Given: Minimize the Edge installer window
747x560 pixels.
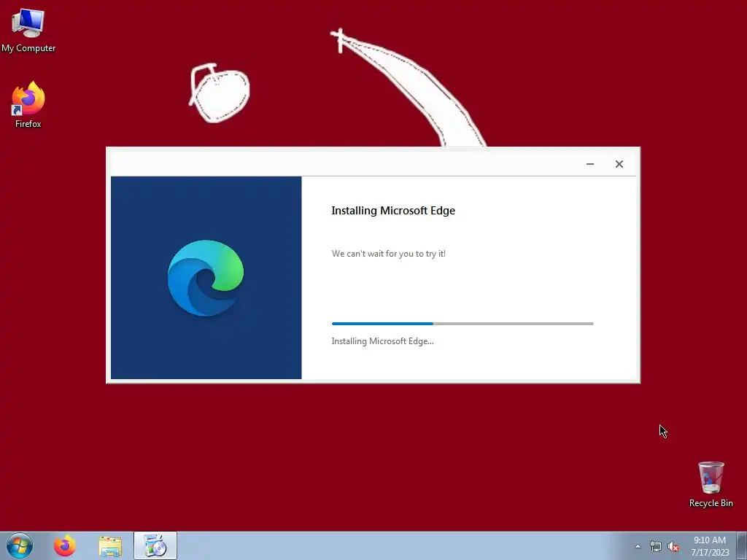Looking at the screenshot, I should coord(589,164).
